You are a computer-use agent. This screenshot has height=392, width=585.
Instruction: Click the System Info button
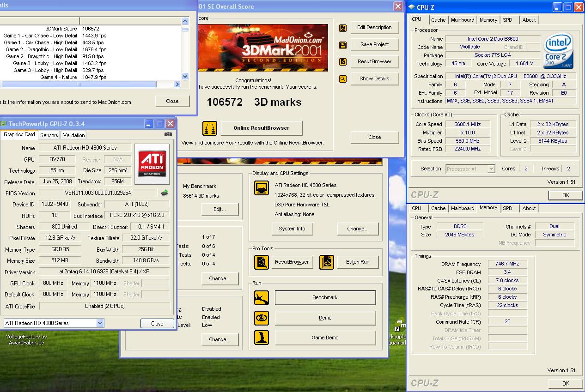292,229
